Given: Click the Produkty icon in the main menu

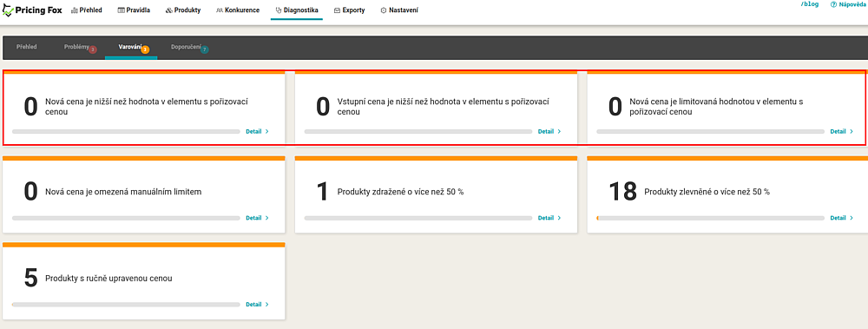Looking at the screenshot, I should pos(169,10).
